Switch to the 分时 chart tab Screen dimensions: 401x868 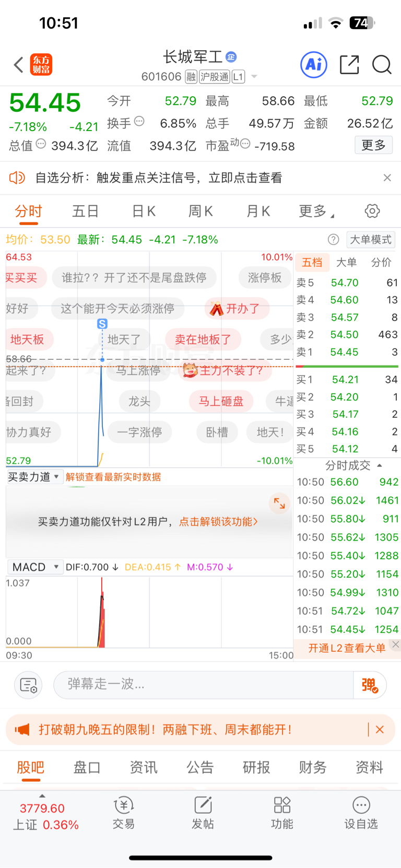(28, 212)
